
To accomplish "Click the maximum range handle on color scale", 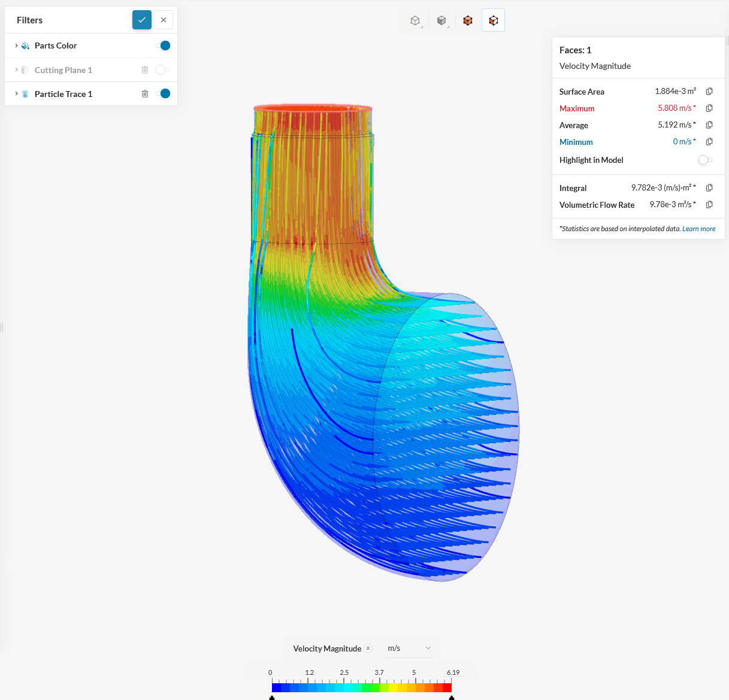I will pyautogui.click(x=452, y=697).
